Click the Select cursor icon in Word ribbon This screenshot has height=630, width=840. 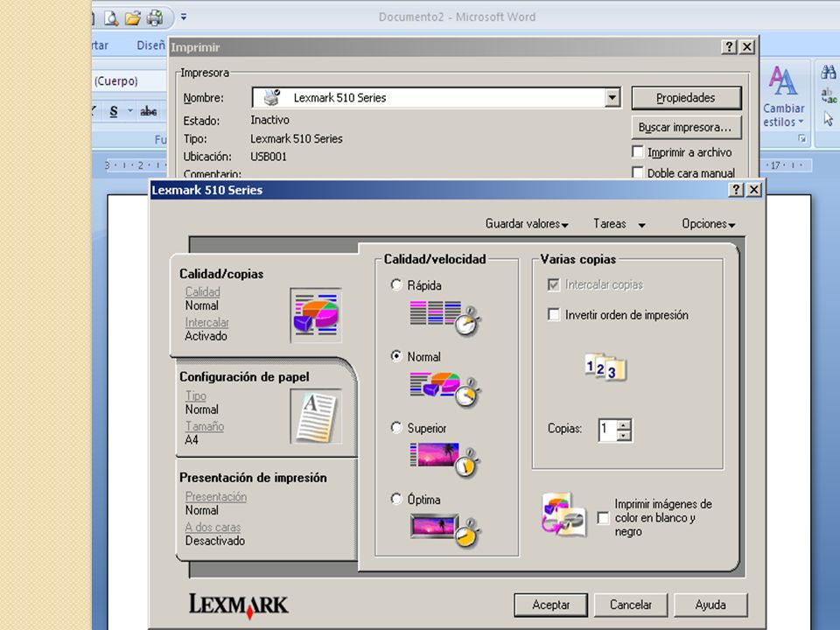829,118
